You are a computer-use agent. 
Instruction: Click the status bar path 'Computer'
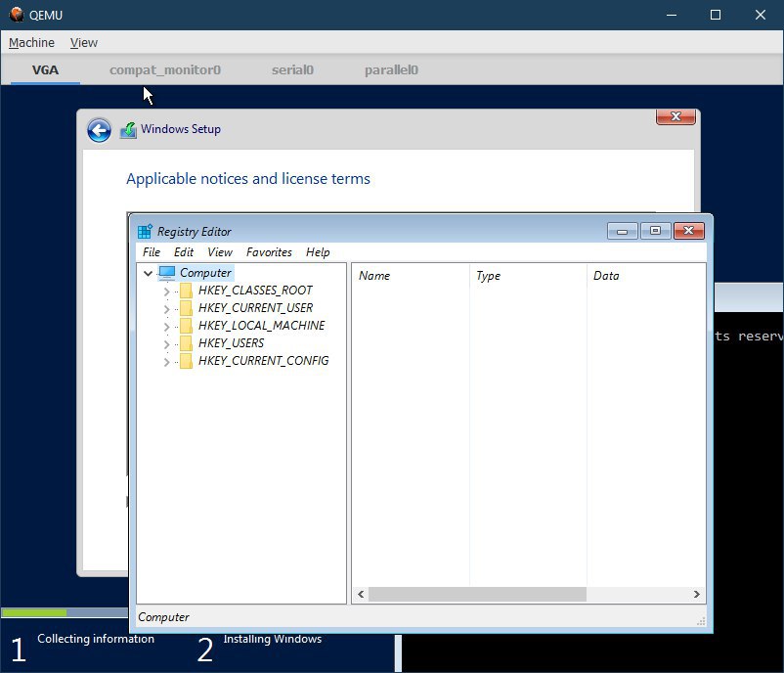tap(164, 617)
